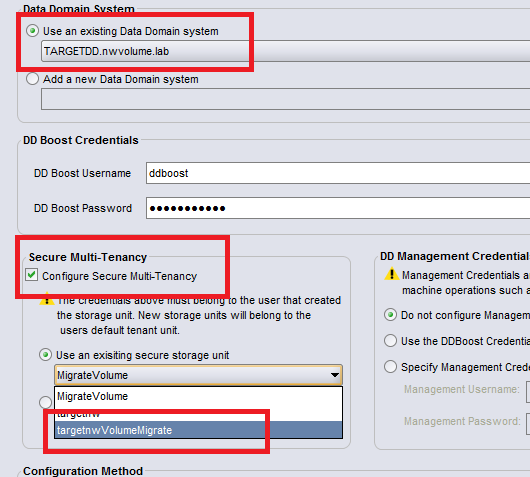530x477 pixels.
Task: Uncheck Configure Secure Multi-Tenancy checkbox
Action: coord(31,275)
